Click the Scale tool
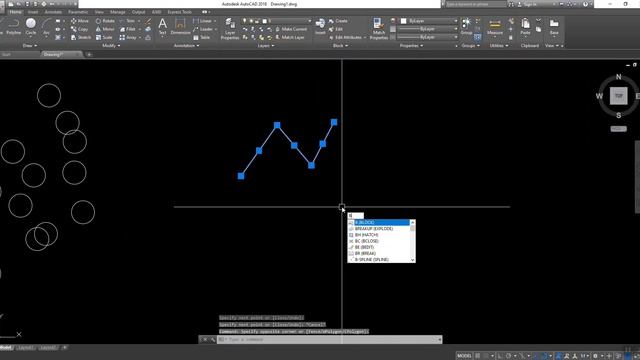This screenshot has width=640, height=360. point(104,37)
